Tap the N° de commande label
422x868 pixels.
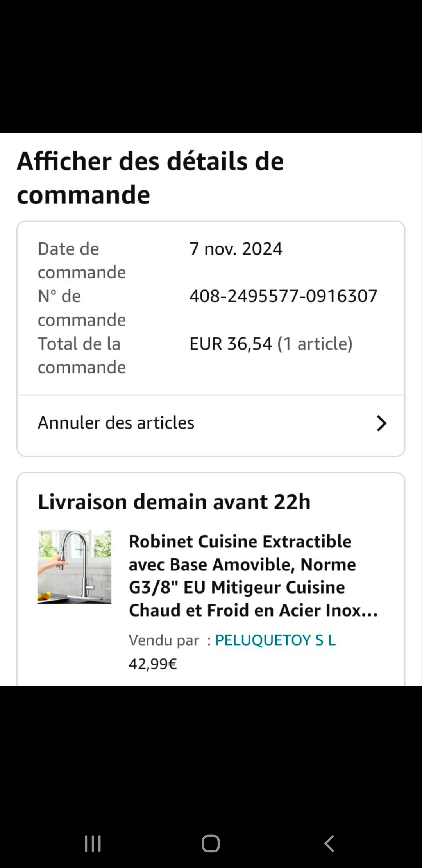coord(82,308)
